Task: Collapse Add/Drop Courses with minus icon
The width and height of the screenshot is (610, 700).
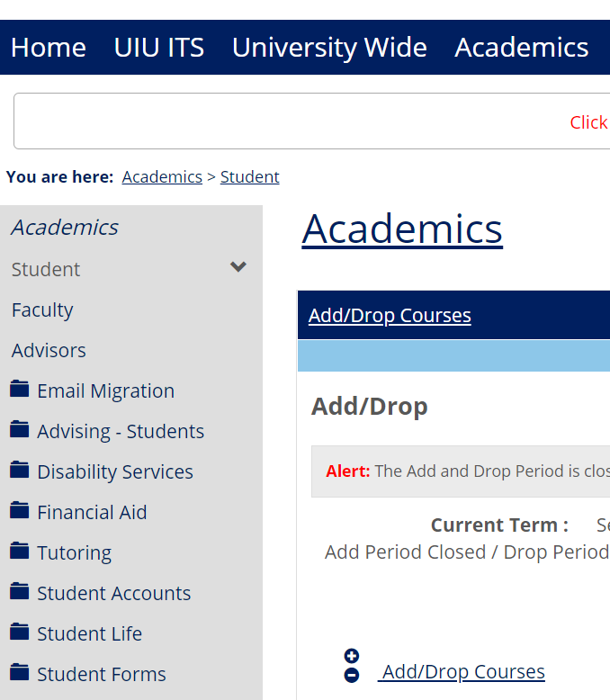Action: pyautogui.click(x=352, y=675)
